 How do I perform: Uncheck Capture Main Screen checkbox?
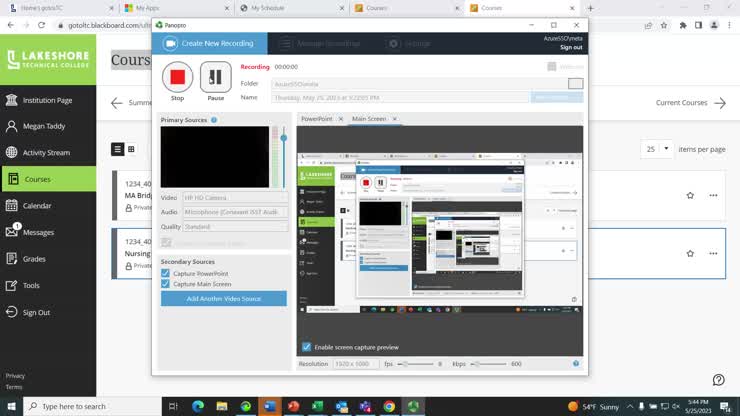point(166,284)
